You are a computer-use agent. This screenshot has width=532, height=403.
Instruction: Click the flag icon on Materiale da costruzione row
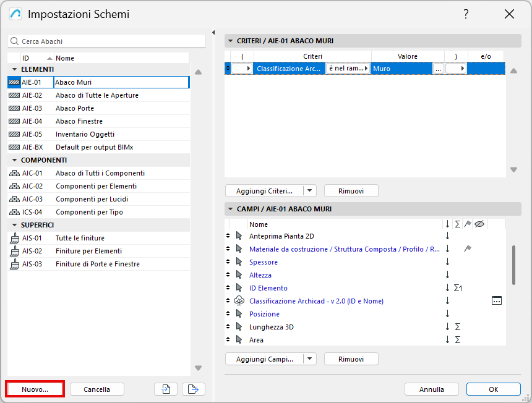coord(468,249)
